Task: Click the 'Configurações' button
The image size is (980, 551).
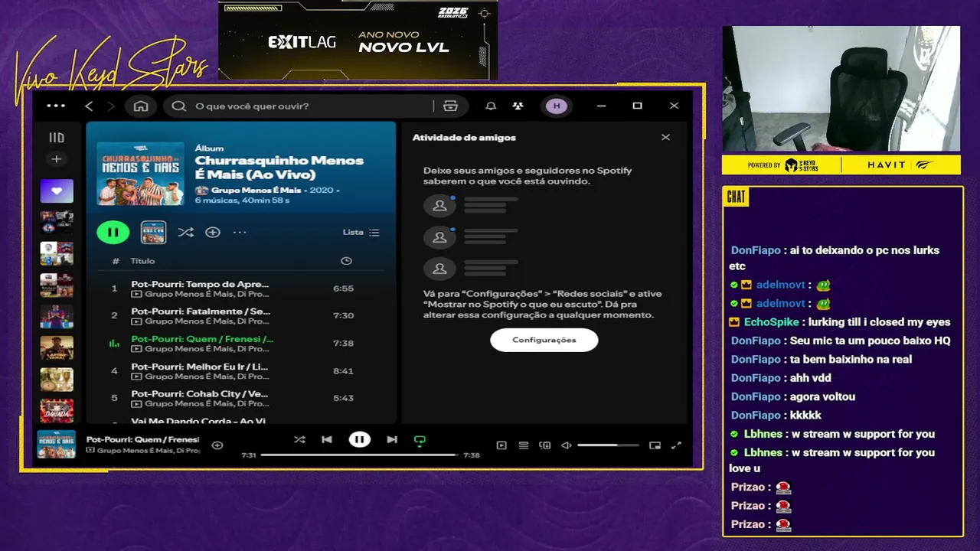Action: point(544,340)
